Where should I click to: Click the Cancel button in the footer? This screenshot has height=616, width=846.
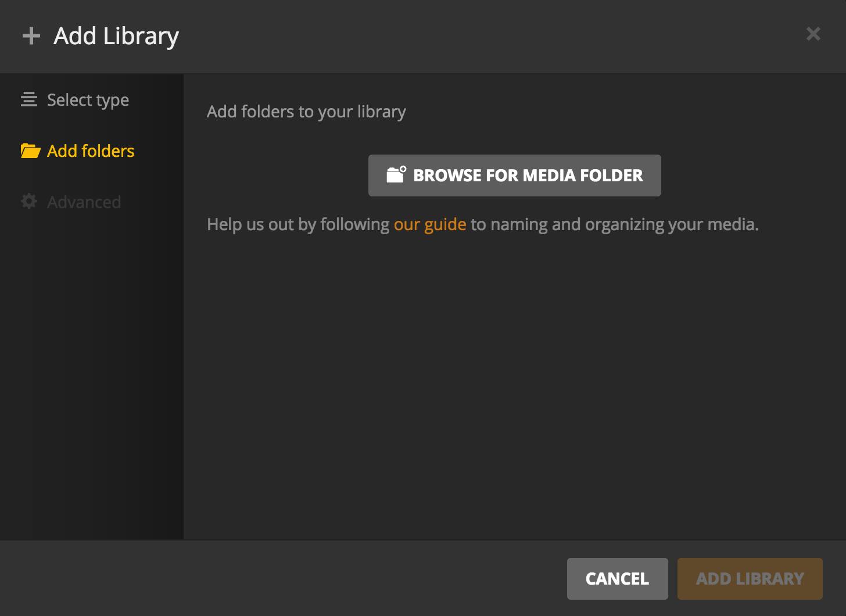617,578
